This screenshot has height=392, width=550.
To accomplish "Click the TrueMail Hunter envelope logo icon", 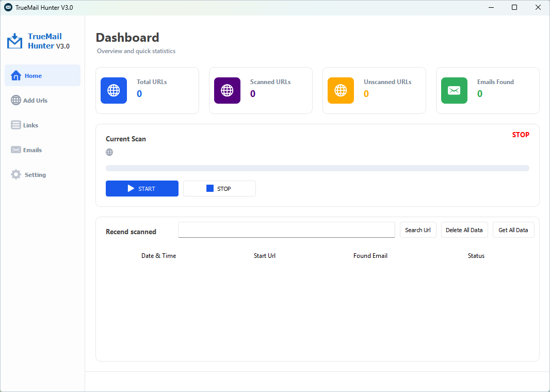I will point(15,41).
